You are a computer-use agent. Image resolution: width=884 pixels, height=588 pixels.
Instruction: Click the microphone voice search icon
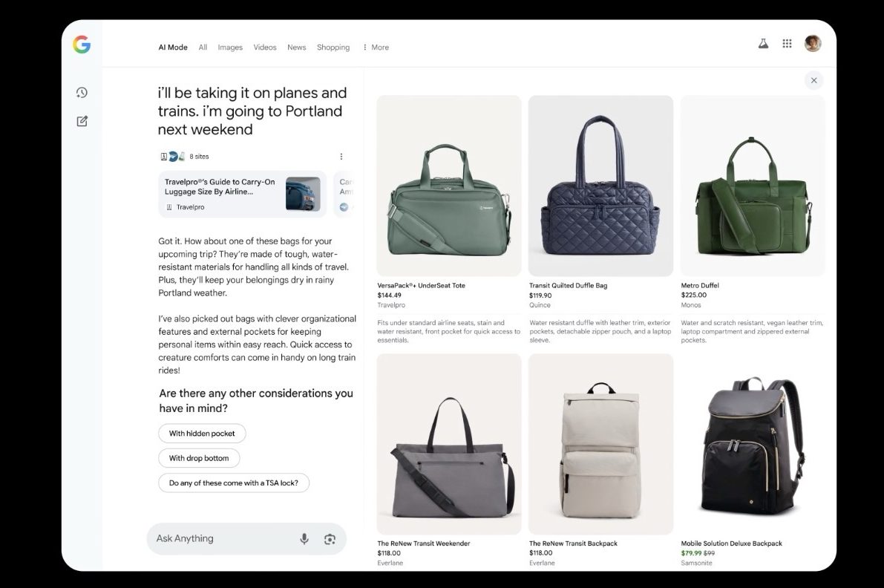click(x=304, y=539)
